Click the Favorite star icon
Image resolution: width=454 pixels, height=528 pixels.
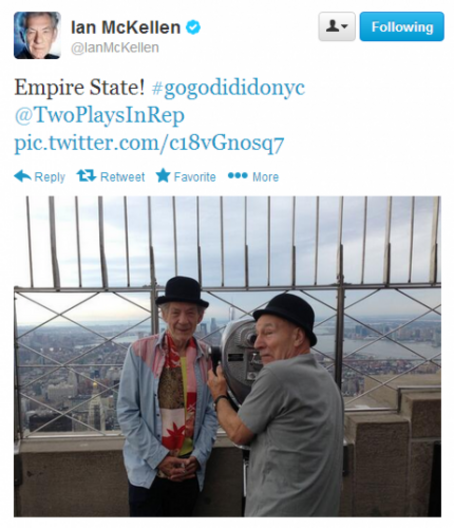tap(163, 175)
